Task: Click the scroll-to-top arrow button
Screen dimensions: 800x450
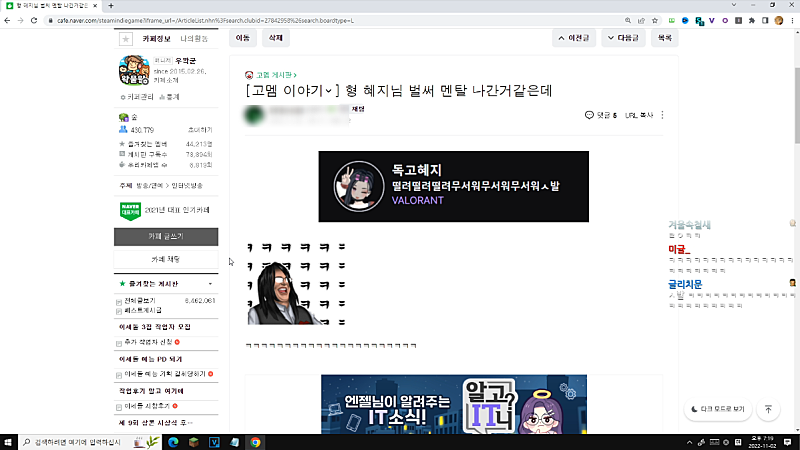Action: point(768,409)
